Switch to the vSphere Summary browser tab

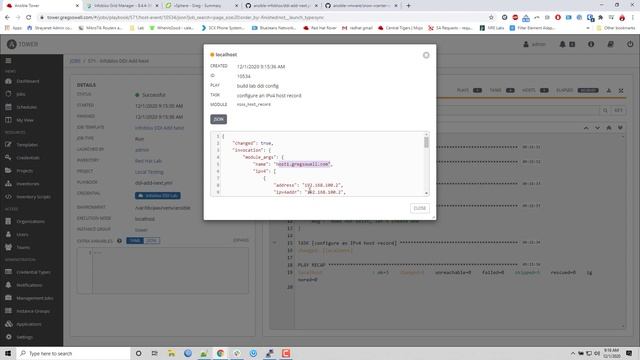[200, 6]
